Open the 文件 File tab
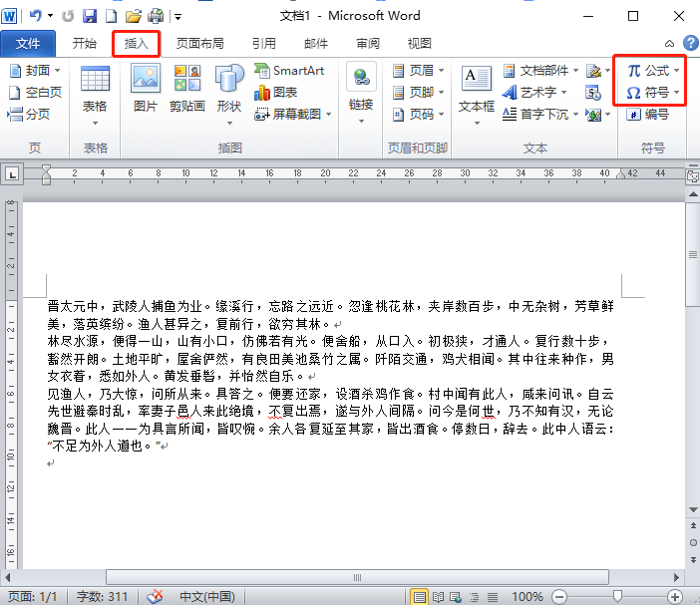Image resolution: width=700 pixels, height=605 pixels. [x=28, y=44]
